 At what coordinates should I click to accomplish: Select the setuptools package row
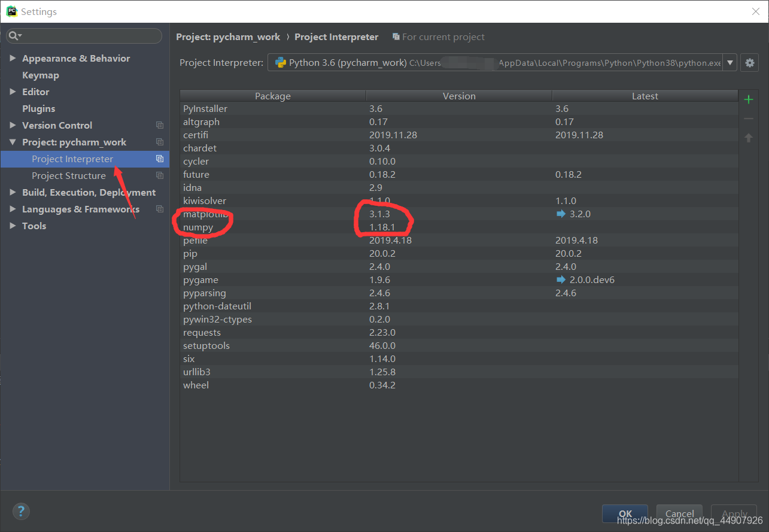coord(459,345)
